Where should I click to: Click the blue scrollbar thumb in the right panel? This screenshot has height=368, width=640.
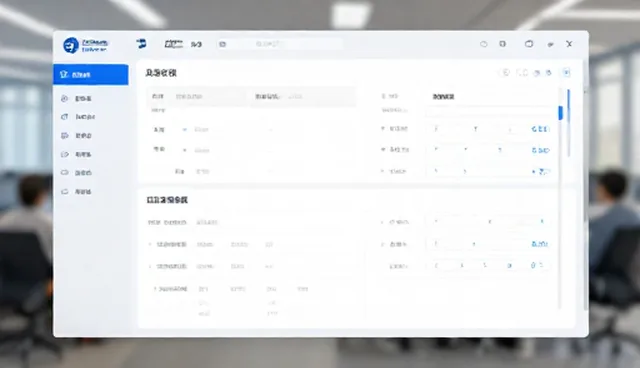(x=560, y=113)
